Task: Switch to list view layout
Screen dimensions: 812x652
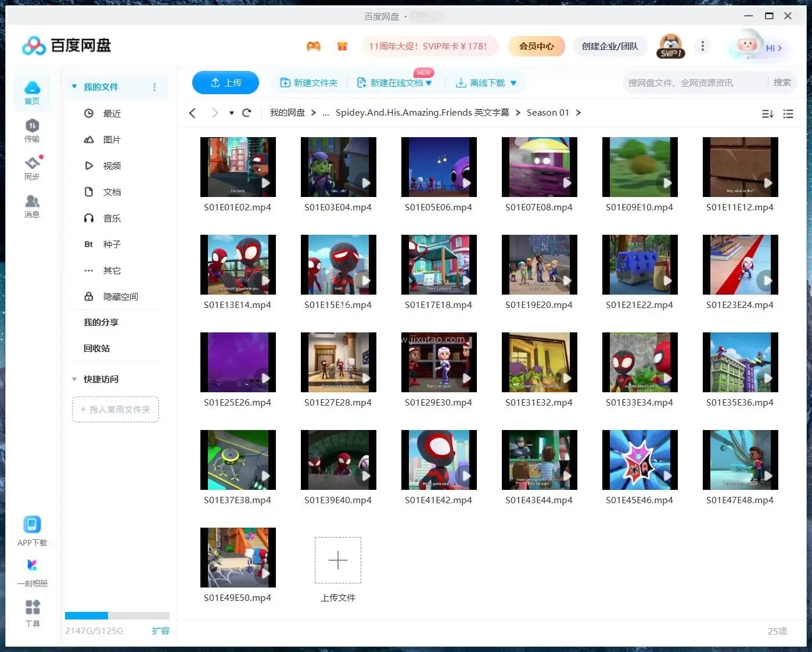Action: [x=788, y=114]
